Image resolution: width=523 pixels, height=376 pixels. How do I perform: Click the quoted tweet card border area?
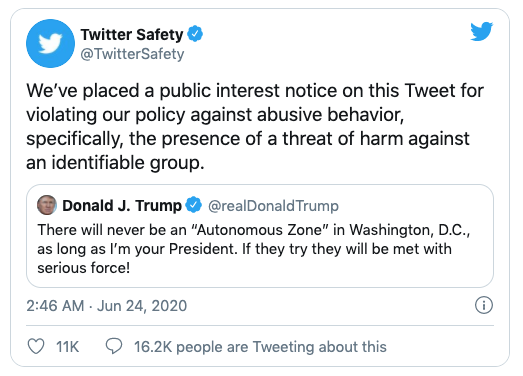click(x=260, y=236)
